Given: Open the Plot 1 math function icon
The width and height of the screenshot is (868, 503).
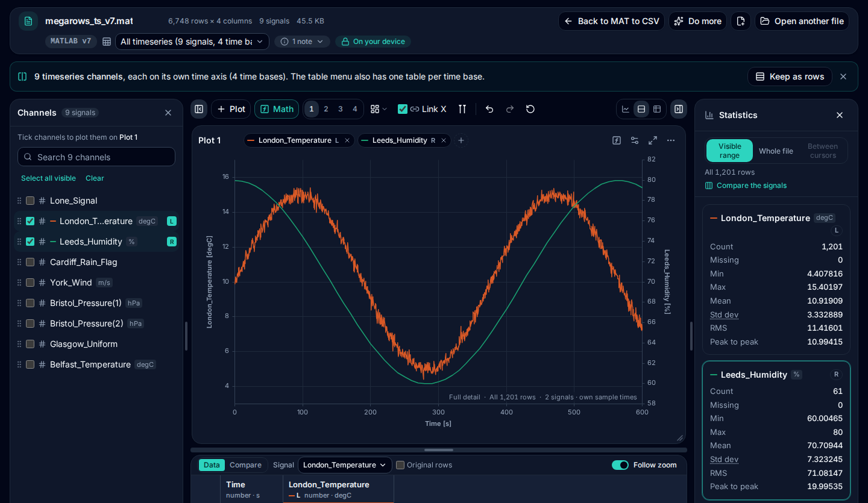Looking at the screenshot, I should click(x=617, y=140).
